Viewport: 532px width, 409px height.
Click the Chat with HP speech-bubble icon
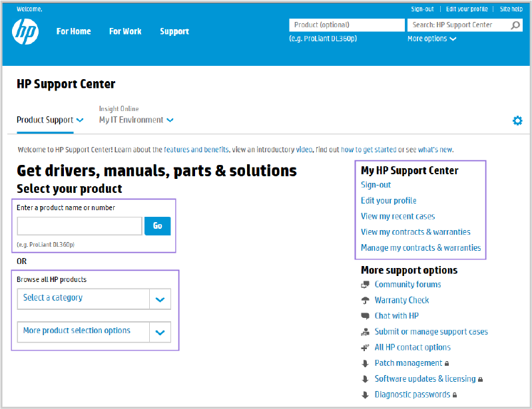365,316
